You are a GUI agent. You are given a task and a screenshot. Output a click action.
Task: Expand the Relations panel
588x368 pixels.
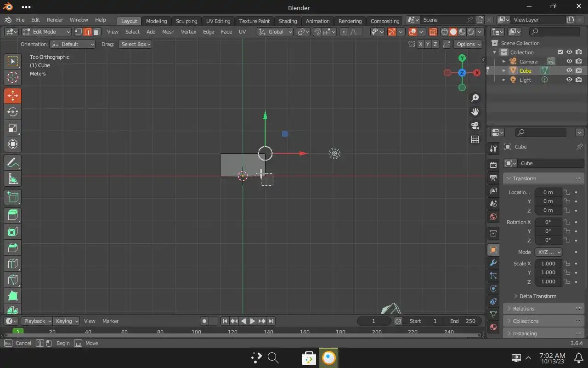point(543,309)
